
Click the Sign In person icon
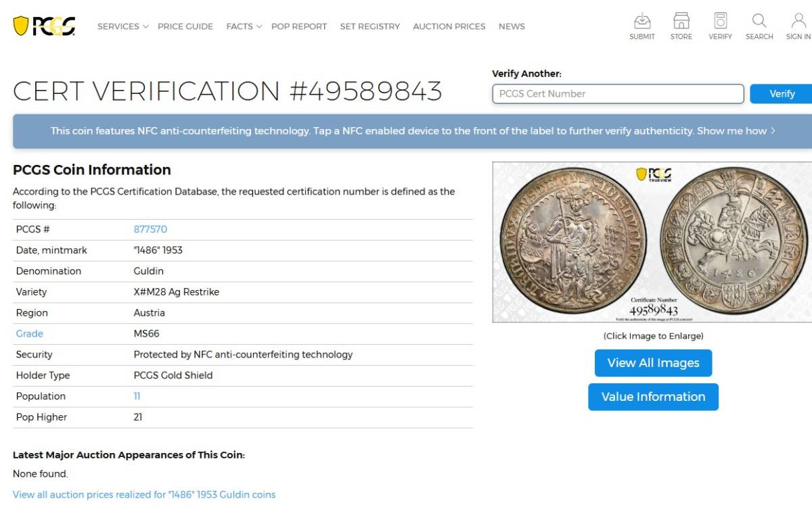(798, 21)
